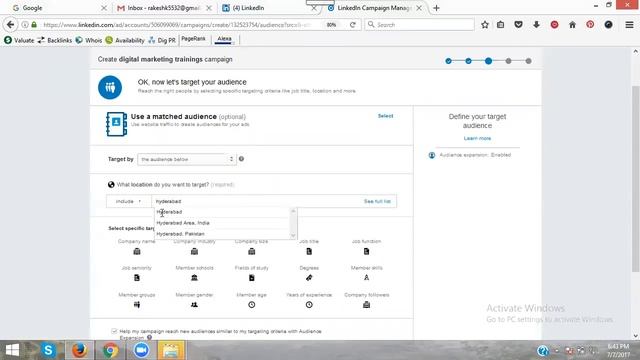The height and width of the screenshot is (360, 640).
Task: Click the Availability toolbar item
Action: [125, 40]
